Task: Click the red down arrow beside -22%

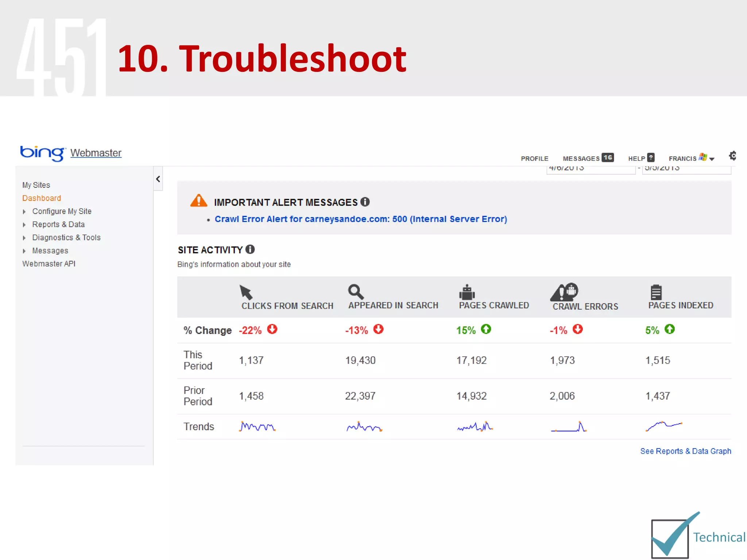Action: point(272,329)
